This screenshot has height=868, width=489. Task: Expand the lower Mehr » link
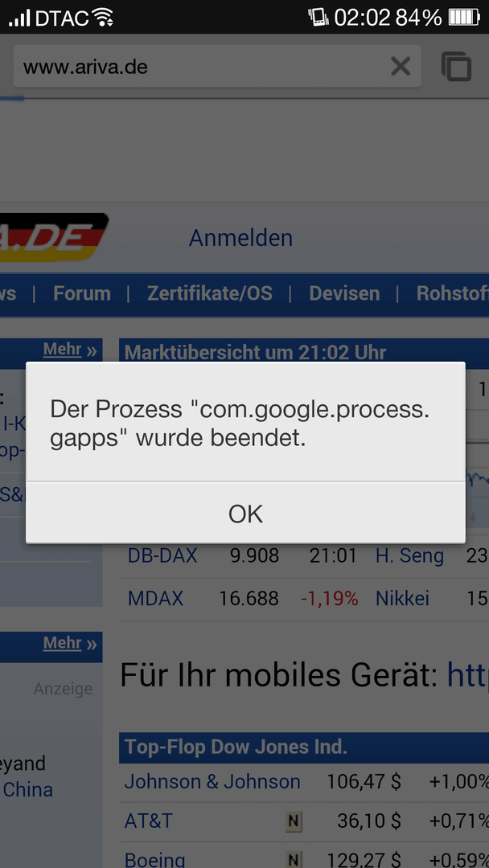[x=70, y=643]
